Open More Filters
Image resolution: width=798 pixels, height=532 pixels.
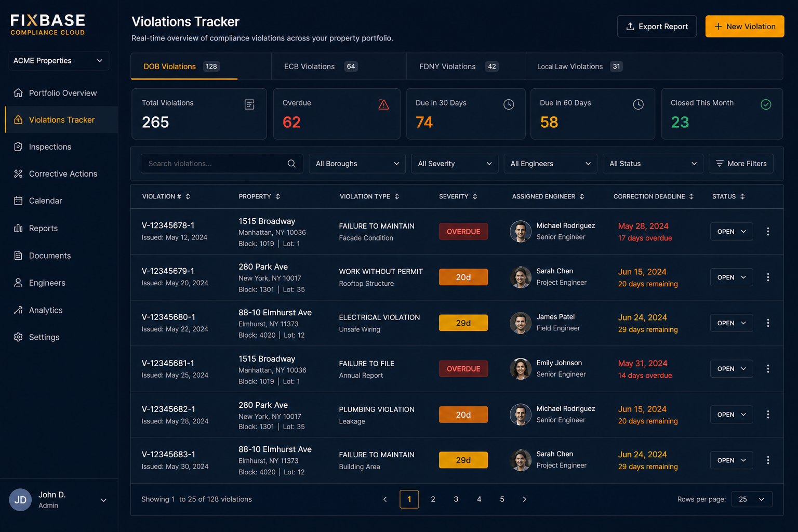pyautogui.click(x=741, y=164)
